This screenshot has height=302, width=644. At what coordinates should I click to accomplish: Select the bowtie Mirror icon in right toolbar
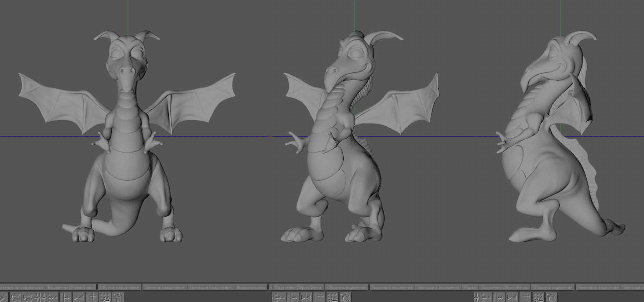coord(512,297)
